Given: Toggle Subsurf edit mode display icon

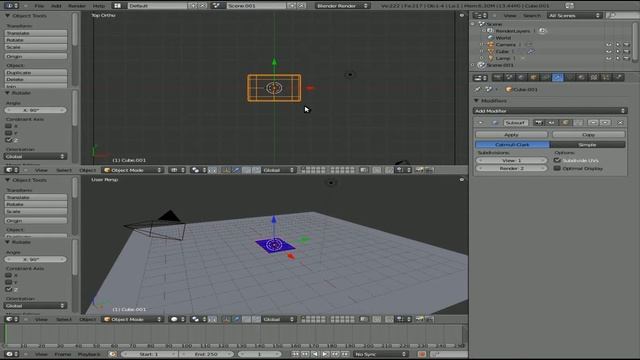Looking at the screenshot, I should (565, 122).
